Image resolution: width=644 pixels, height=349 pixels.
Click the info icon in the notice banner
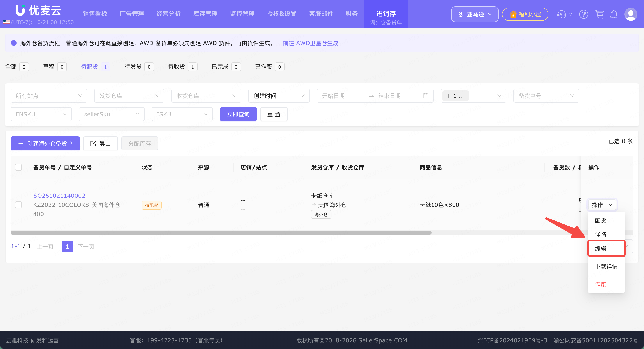tap(14, 43)
